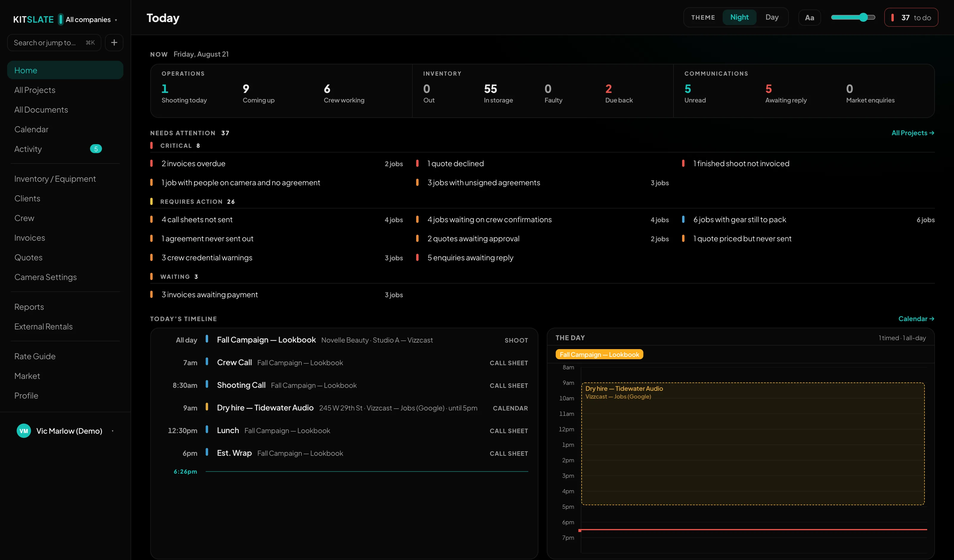Viewport: 954px width, 560px height.
Task: Open the 8:30am Shooting Call timeline row
Action: 344,385
